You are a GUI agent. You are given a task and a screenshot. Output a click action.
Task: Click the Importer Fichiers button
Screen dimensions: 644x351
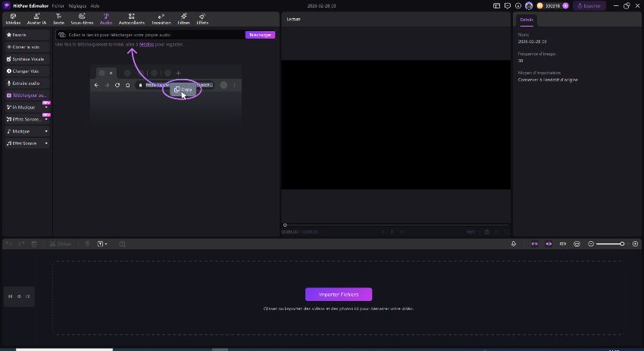click(x=338, y=294)
